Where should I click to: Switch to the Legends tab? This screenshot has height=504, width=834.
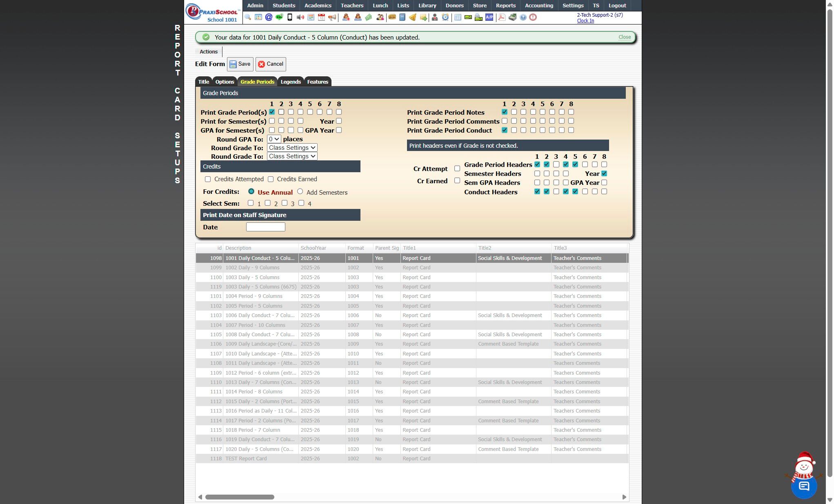point(291,82)
